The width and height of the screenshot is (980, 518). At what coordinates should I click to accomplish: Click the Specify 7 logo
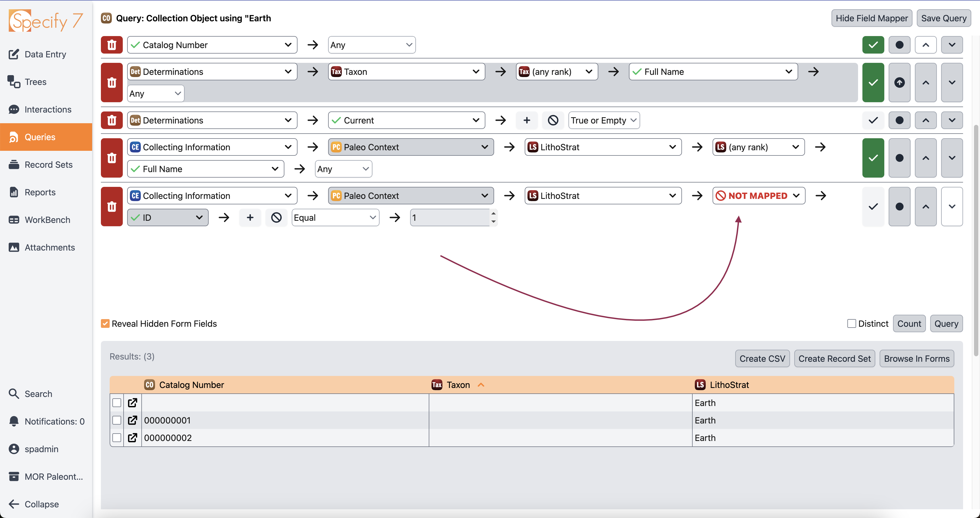tap(46, 21)
